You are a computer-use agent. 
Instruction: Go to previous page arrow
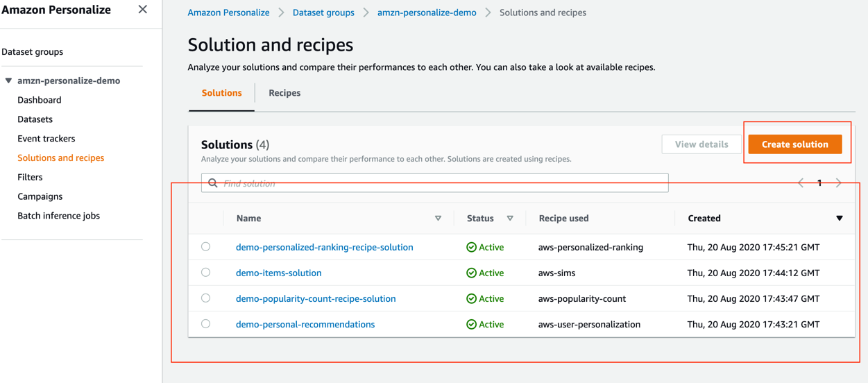click(x=801, y=183)
